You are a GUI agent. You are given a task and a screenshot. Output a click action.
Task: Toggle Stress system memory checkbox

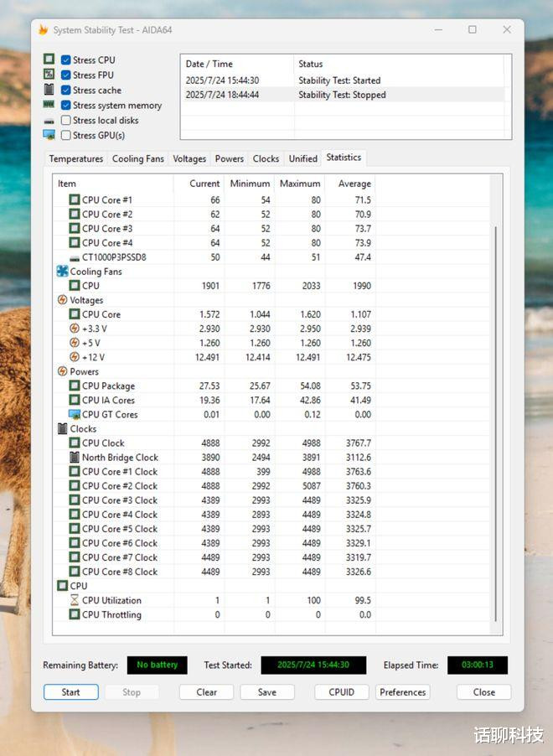tap(66, 105)
